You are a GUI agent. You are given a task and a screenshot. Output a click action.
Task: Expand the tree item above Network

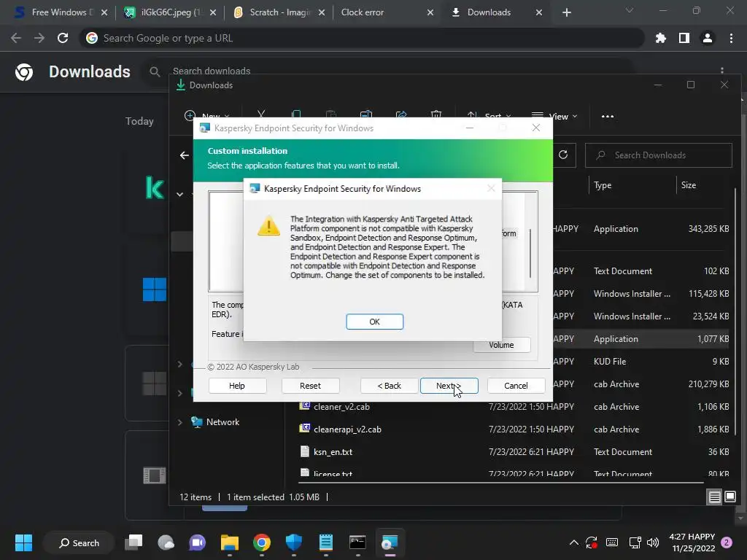180,393
